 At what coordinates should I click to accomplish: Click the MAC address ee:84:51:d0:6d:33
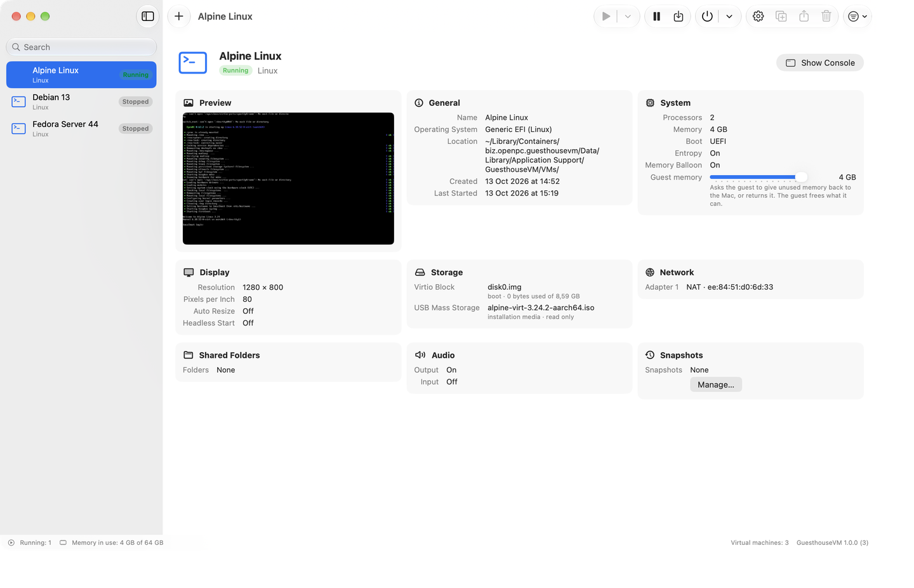[x=740, y=287]
